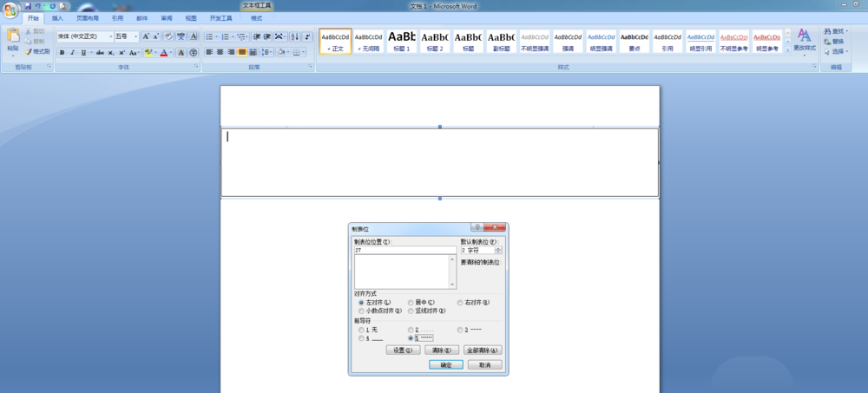Select the 居中 (center) alignment radio button
The width and height of the screenshot is (868, 393).
coord(411,302)
